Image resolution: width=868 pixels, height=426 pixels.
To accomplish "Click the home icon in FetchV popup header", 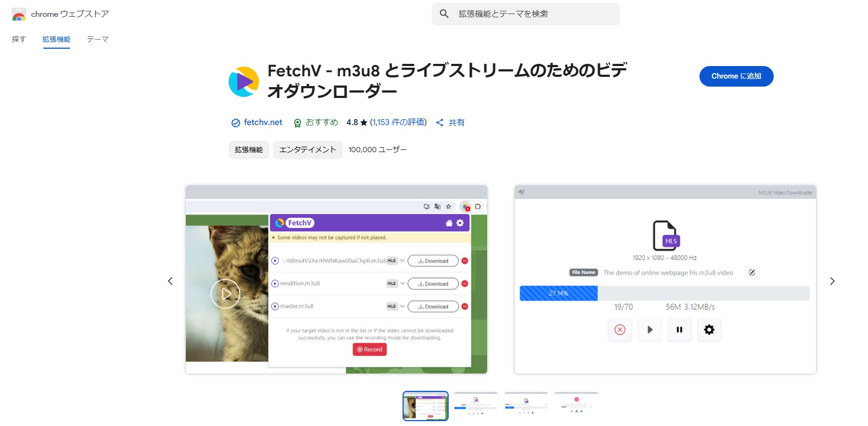I will coord(449,223).
